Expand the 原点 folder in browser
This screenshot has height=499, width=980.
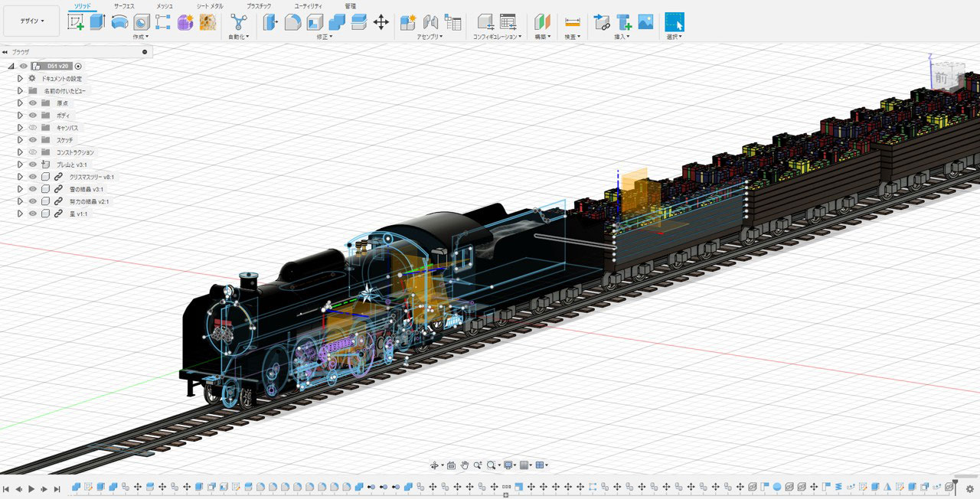pyautogui.click(x=21, y=103)
